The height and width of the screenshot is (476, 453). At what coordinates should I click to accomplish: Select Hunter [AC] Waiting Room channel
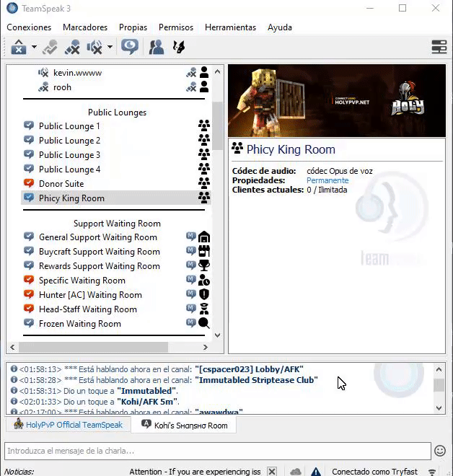pyautogui.click(x=90, y=295)
